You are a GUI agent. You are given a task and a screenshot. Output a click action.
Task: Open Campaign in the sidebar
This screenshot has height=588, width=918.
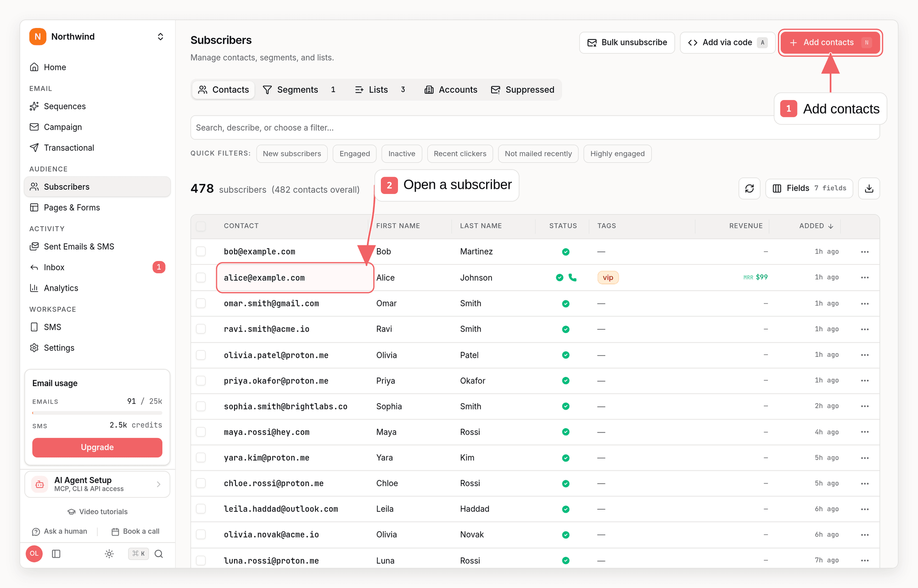coord(97,127)
